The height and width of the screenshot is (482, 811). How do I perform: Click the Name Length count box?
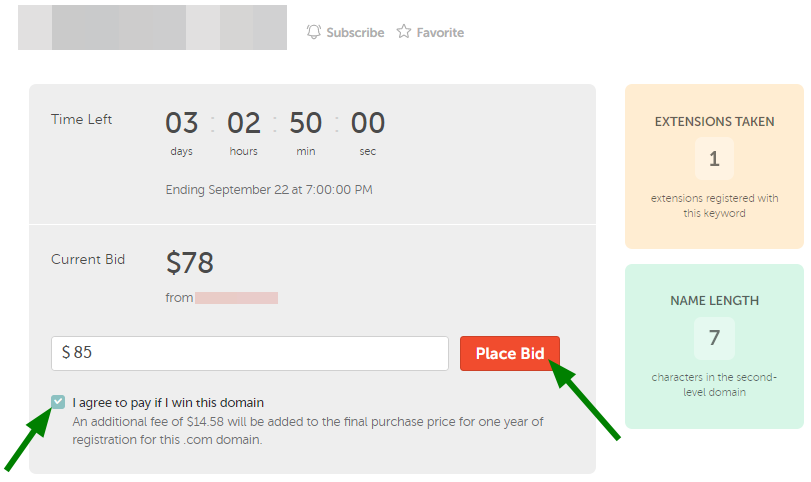[x=714, y=338]
